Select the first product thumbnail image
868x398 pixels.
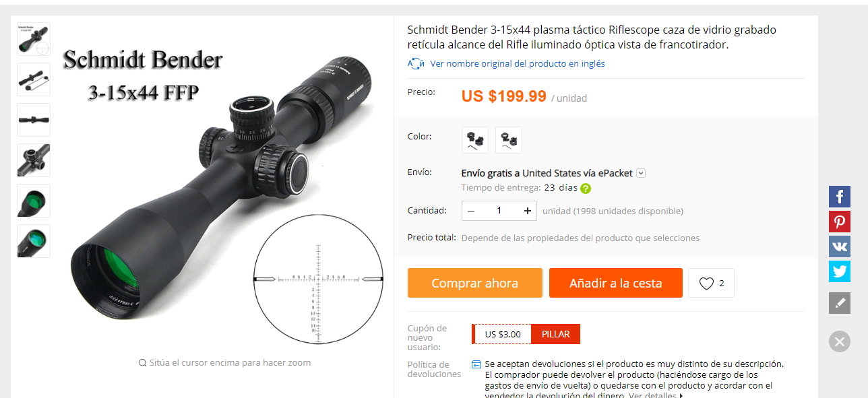tap(34, 39)
